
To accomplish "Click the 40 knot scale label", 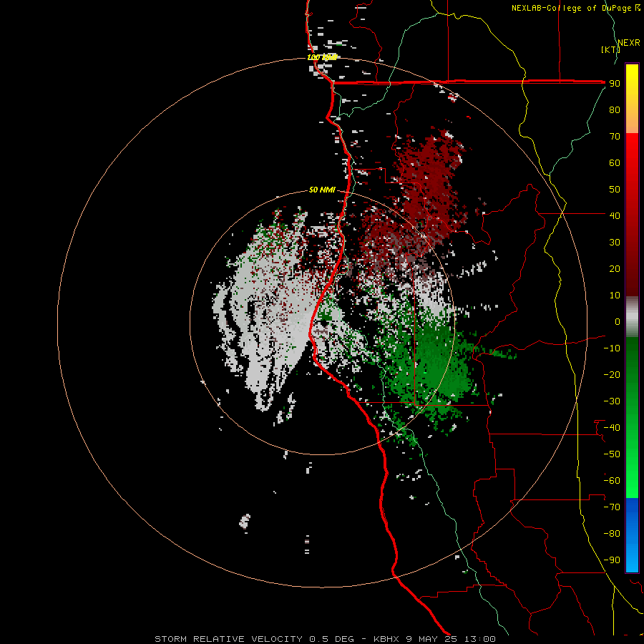I will 615,215.
